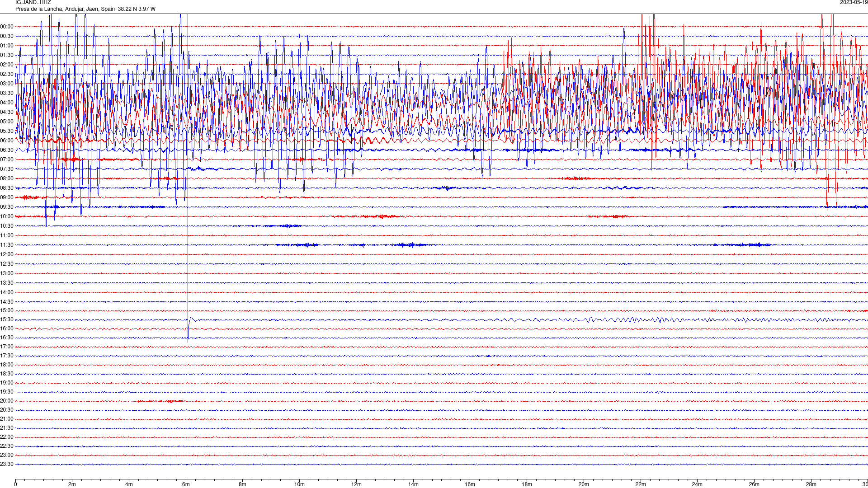Click the 20m tick on the time axis

click(x=584, y=484)
